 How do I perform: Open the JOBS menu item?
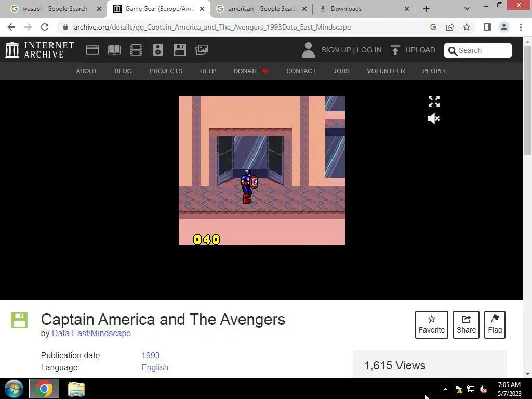(341, 71)
